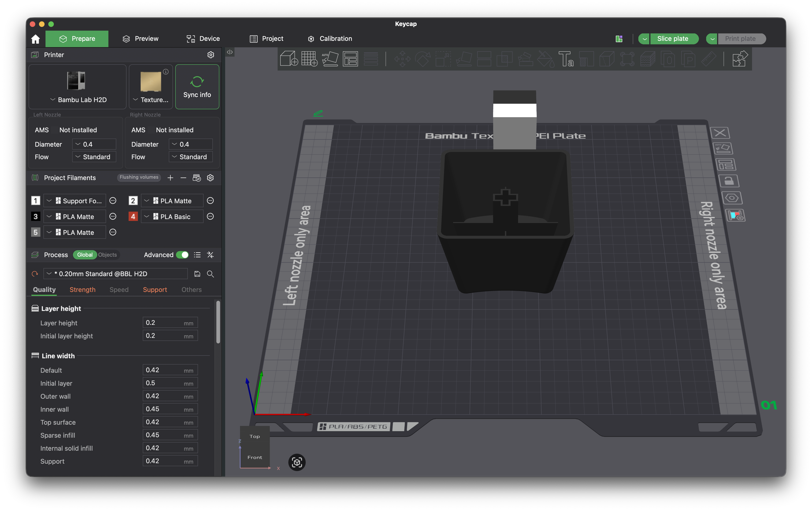The width and height of the screenshot is (812, 511).
Task: Open left nozzle Diameter dropdown
Action: 94,144
